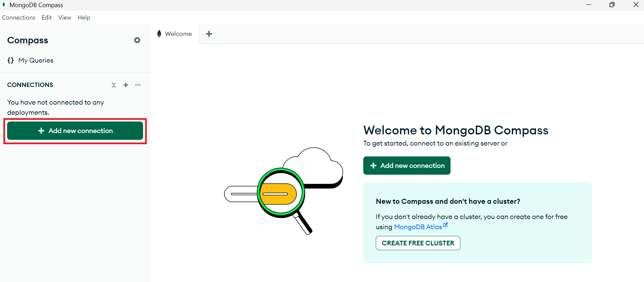Click sidebar Add new connection button

pyautogui.click(x=75, y=131)
